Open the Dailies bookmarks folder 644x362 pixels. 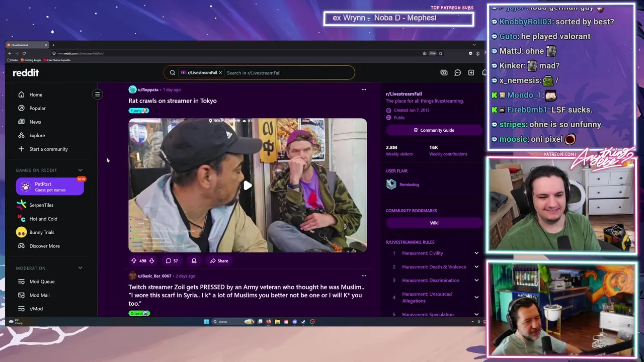click(x=13, y=60)
